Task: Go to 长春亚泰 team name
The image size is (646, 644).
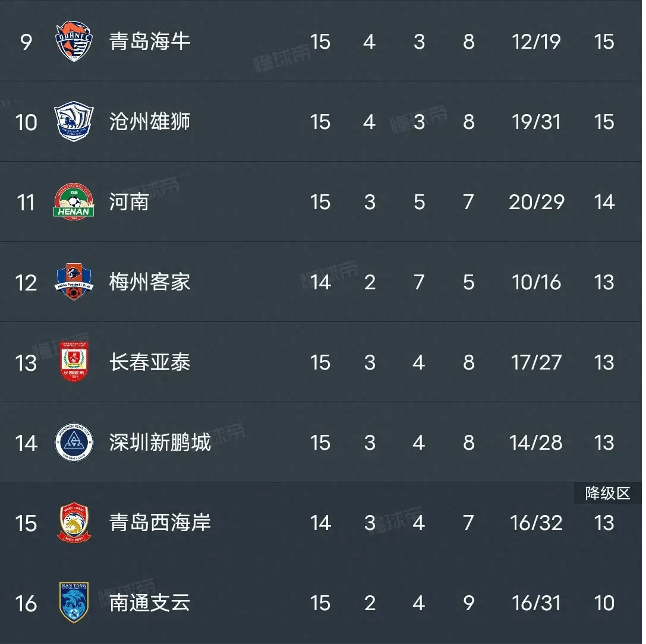Action: pyautogui.click(x=150, y=362)
